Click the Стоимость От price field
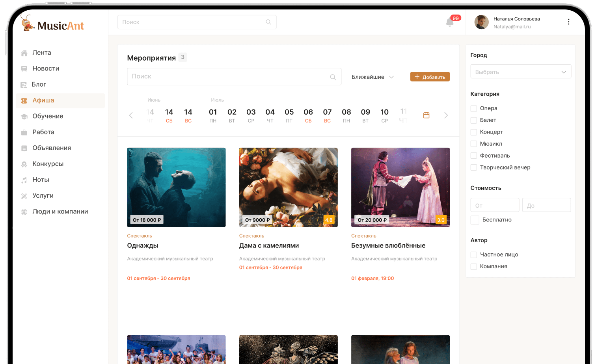 495,205
